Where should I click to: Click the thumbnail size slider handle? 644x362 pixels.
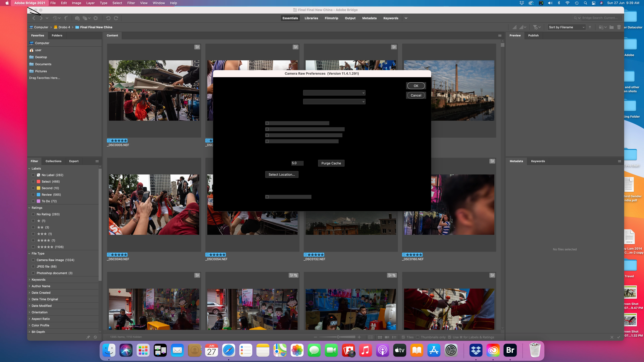coord(338,337)
